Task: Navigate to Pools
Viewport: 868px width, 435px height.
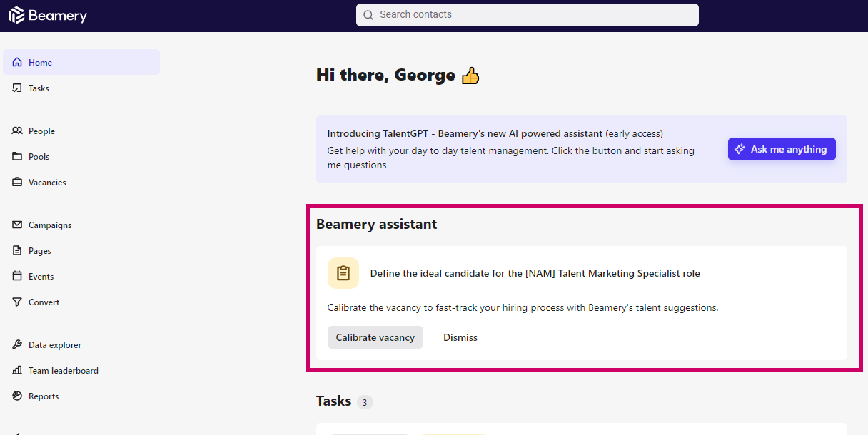Action: [x=81, y=157]
